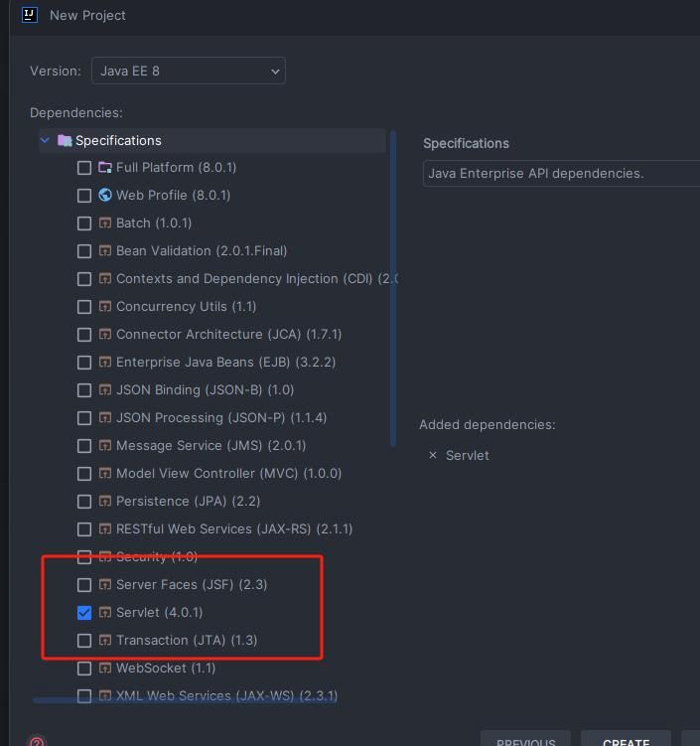Viewport: 700px width, 746px height.
Task: Click the Persistence (JPA) library icon
Action: pyautogui.click(x=105, y=501)
